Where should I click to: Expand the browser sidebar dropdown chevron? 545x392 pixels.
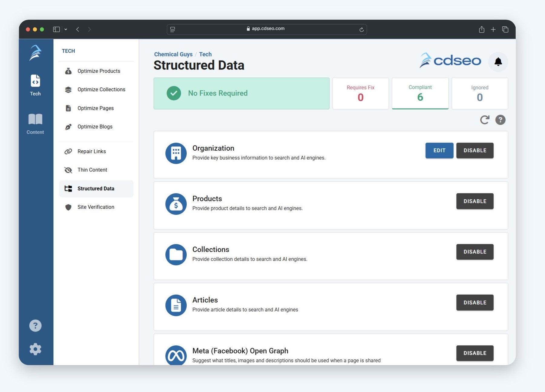point(66,29)
